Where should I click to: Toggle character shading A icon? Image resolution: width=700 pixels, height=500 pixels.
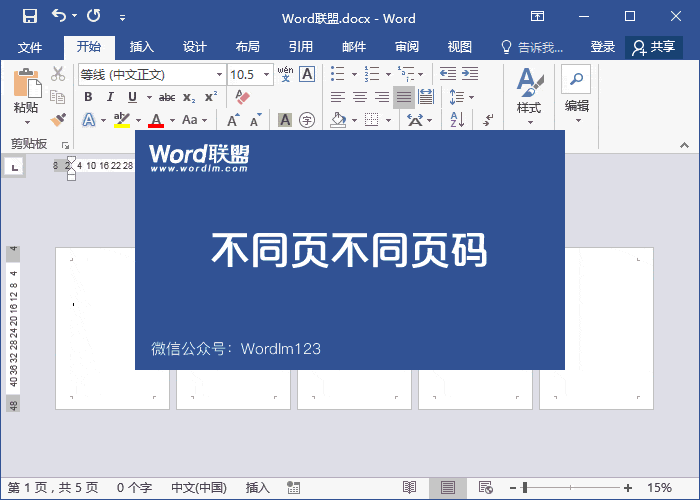click(285, 120)
